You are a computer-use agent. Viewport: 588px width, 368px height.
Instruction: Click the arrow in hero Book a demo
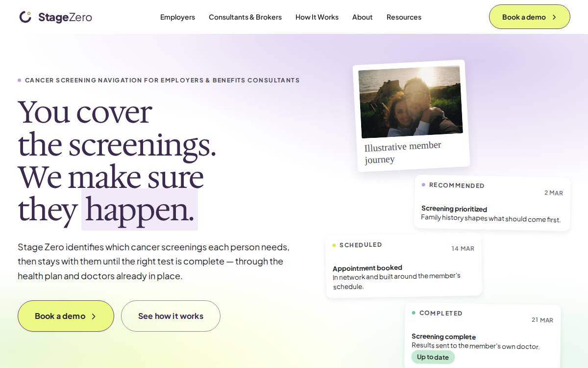[94, 316]
